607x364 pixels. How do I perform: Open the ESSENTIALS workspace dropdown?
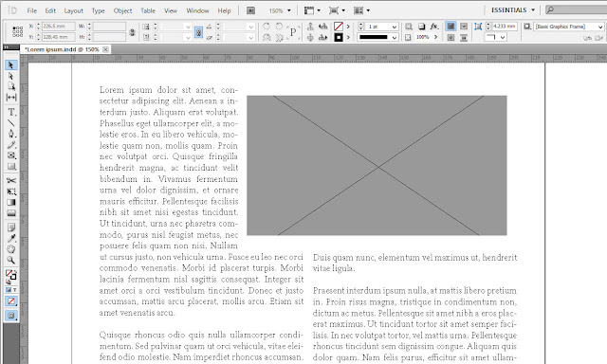pos(513,10)
